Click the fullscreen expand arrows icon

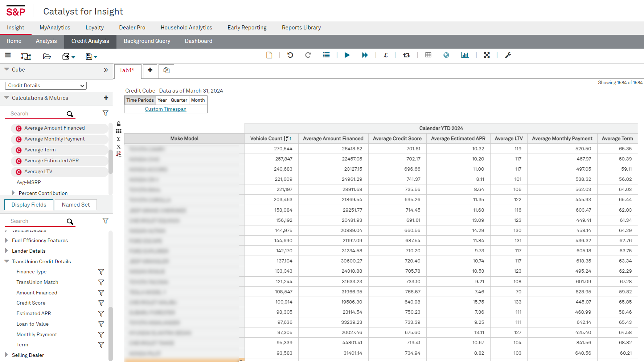pos(486,55)
